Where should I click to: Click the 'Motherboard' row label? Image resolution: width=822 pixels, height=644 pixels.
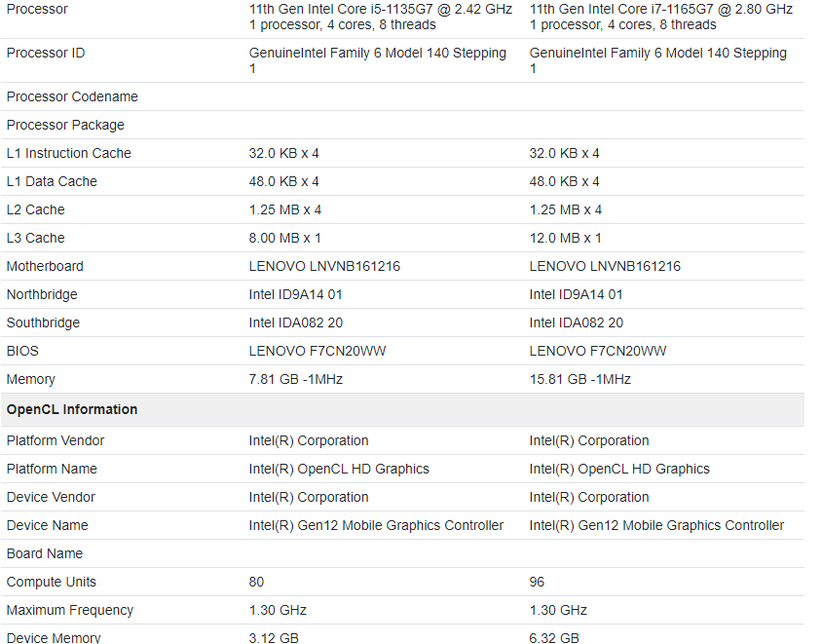click(x=45, y=267)
